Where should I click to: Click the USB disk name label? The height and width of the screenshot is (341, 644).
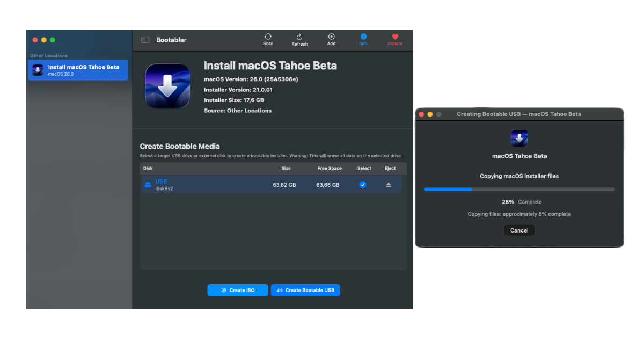coord(161,182)
